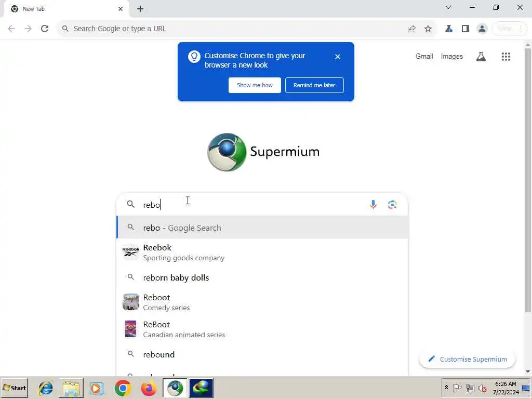The image size is (532, 399).
Task: Click the network tray icon
Action: (470, 388)
